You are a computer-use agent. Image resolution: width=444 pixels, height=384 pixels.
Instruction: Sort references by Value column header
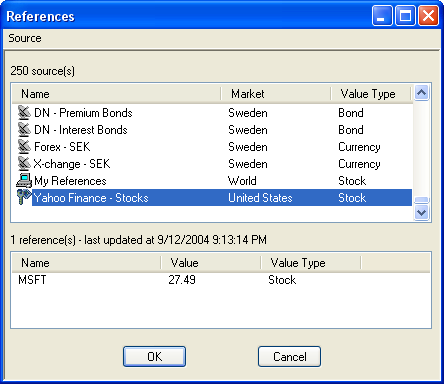211,263
